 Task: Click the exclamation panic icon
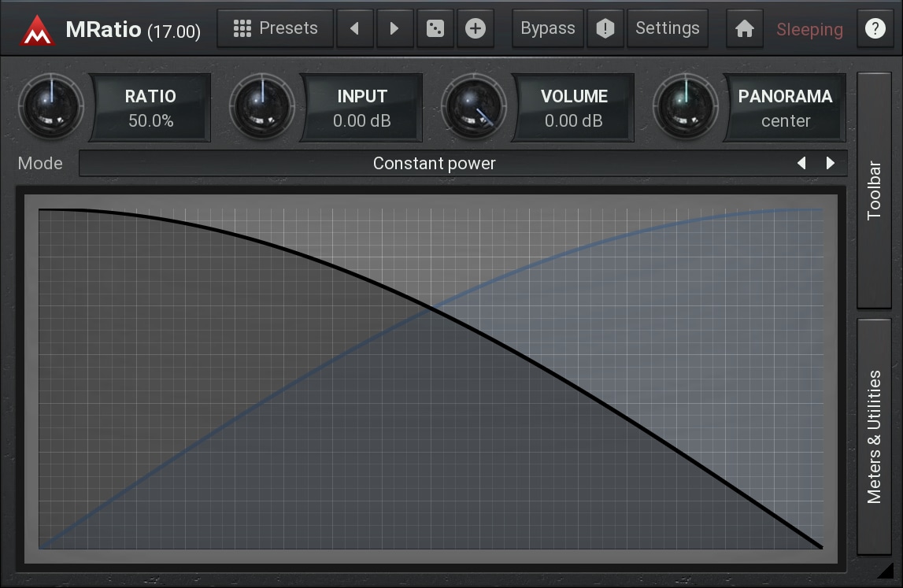tap(605, 29)
